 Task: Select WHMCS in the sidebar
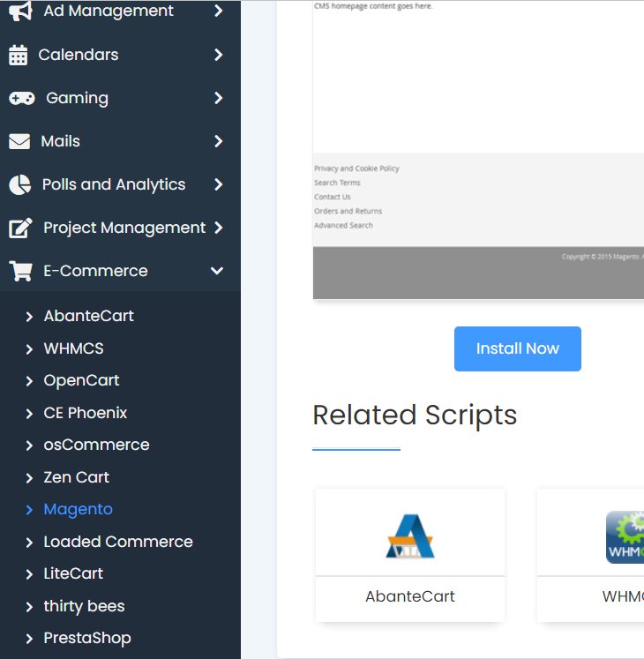[x=73, y=348]
